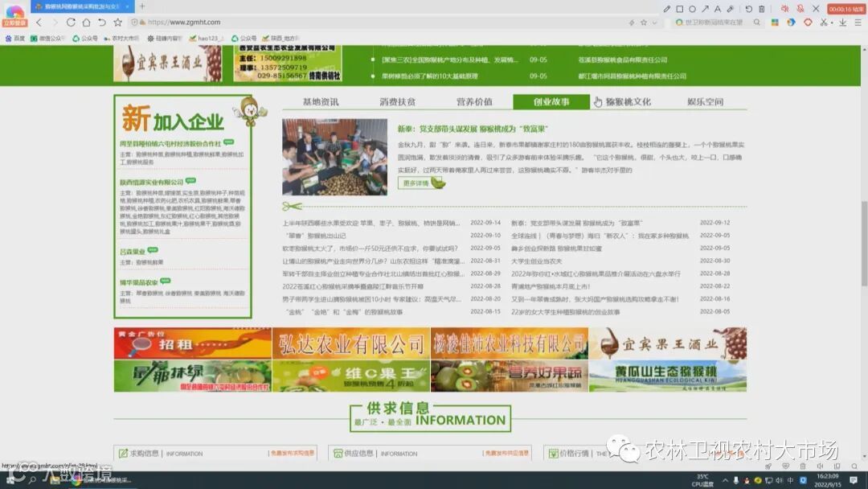The width and height of the screenshot is (868, 489).
Task: Select the highlighter annotation tool
Action: tap(730, 9)
